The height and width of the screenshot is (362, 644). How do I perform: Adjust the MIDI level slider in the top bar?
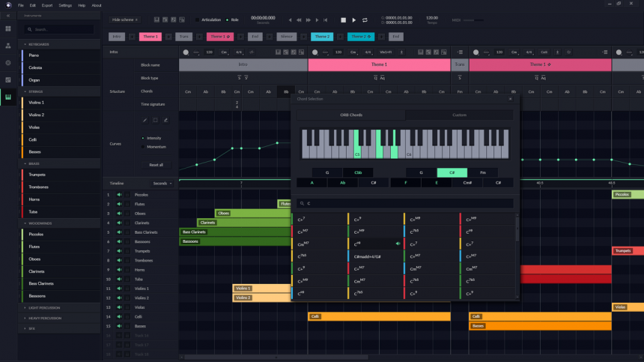tap(473, 19)
